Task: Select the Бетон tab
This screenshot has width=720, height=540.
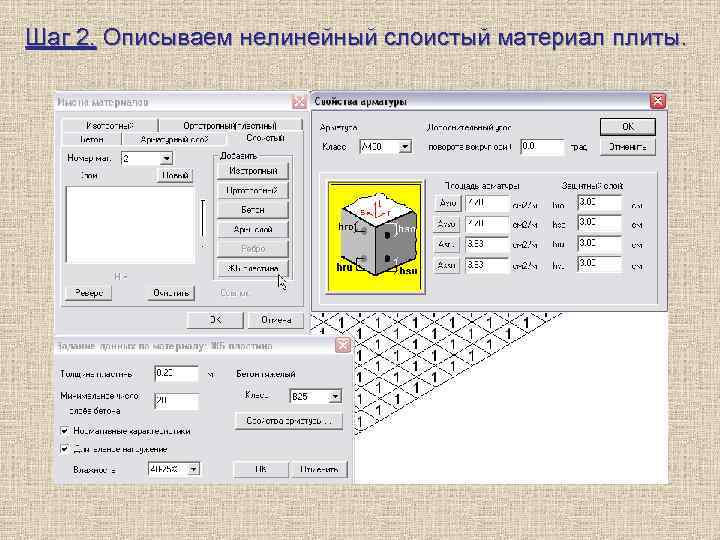Action: point(91,140)
